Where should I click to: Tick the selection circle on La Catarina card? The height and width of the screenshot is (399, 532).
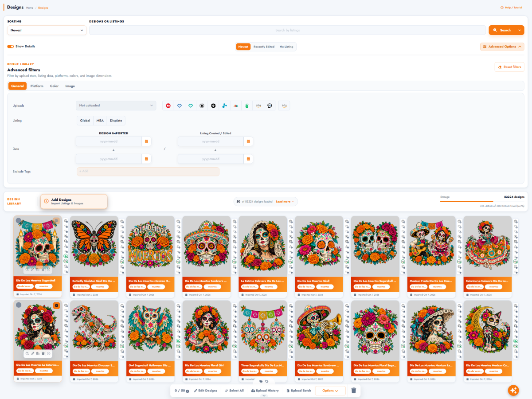pyautogui.click(x=19, y=305)
